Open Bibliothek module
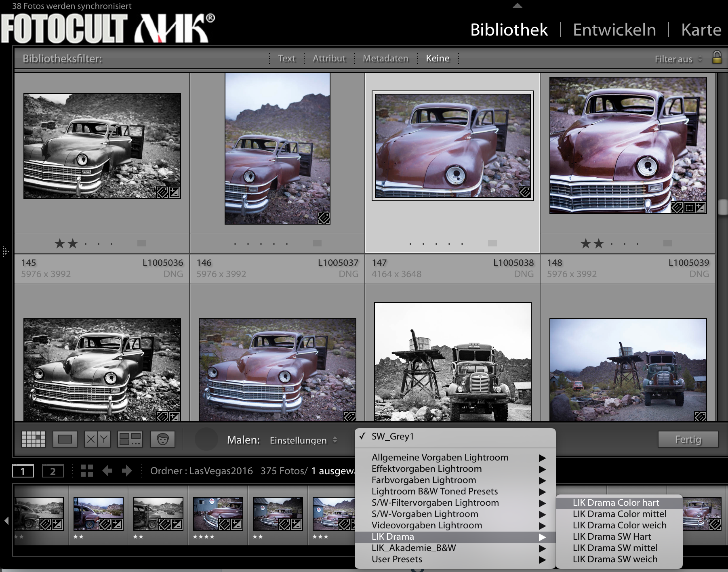 click(x=509, y=30)
